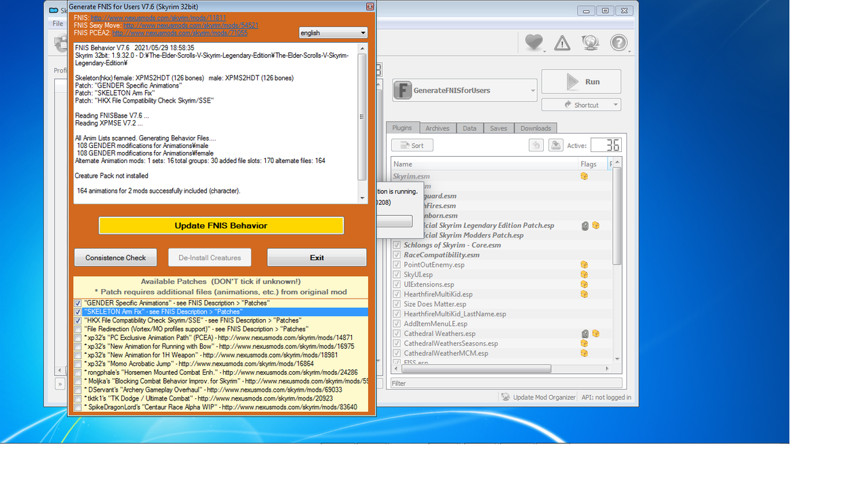
Task: Select the AddItemMenuLE.esp plugin row
Action: click(x=502, y=324)
